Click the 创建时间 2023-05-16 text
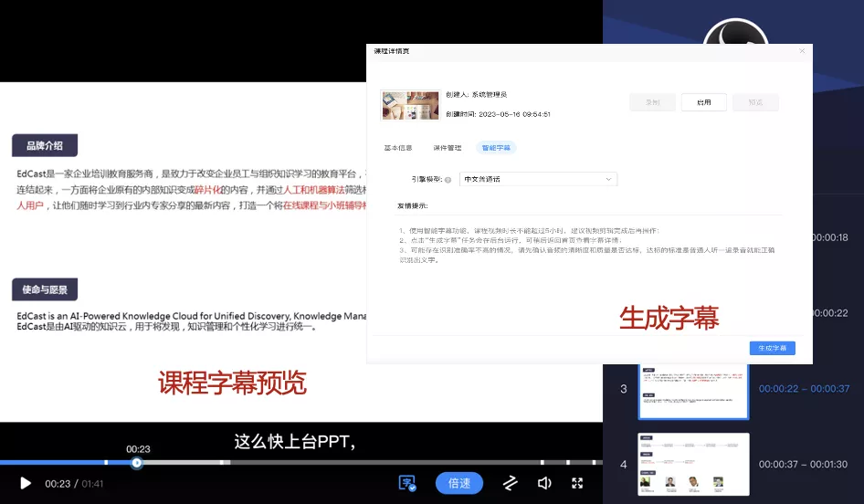Screen dimensions: 864x504 pos(498,114)
